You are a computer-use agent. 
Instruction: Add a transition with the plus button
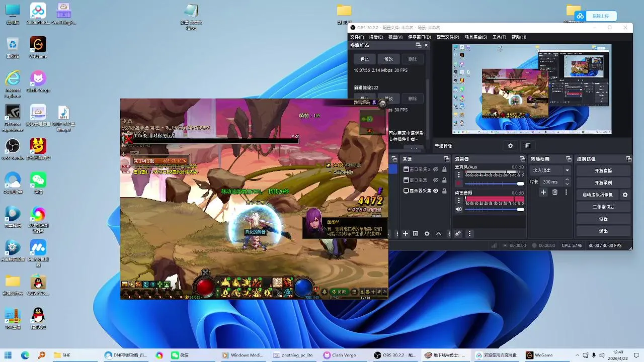click(543, 192)
